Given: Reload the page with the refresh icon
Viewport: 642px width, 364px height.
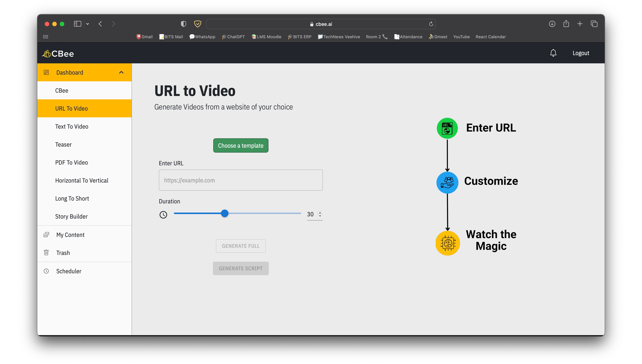Looking at the screenshot, I should (x=431, y=24).
